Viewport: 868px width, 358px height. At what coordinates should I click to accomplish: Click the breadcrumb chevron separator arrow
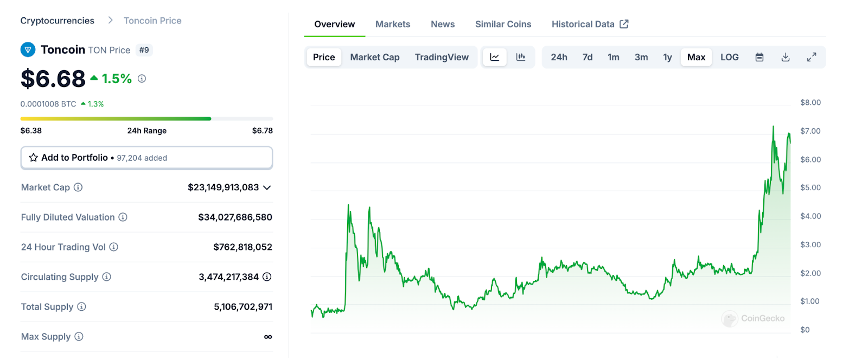(x=110, y=20)
